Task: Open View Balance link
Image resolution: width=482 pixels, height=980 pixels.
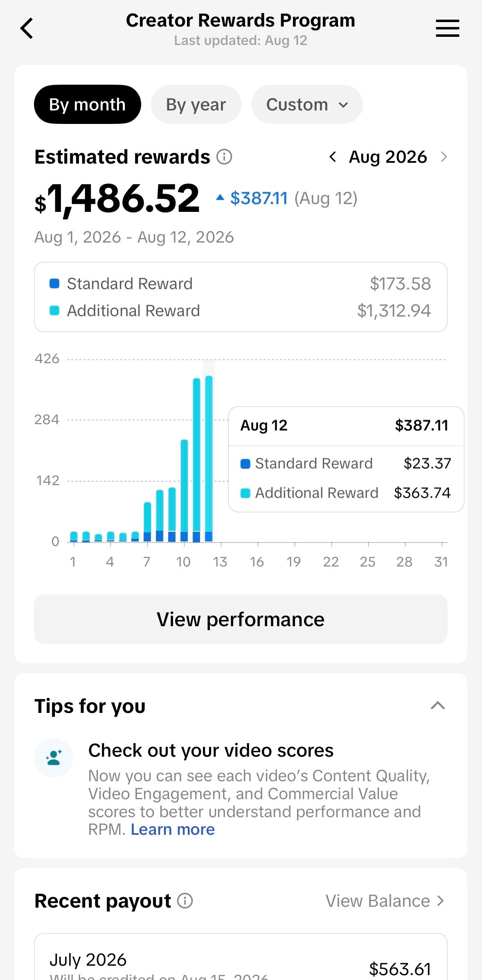Action: pyautogui.click(x=385, y=901)
